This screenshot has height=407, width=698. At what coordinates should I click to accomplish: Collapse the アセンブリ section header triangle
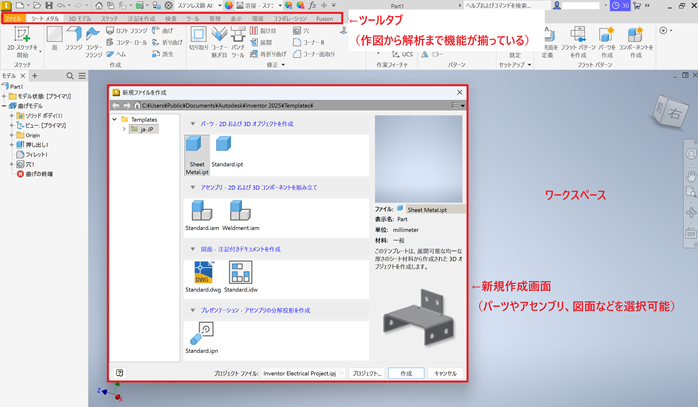click(x=193, y=187)
